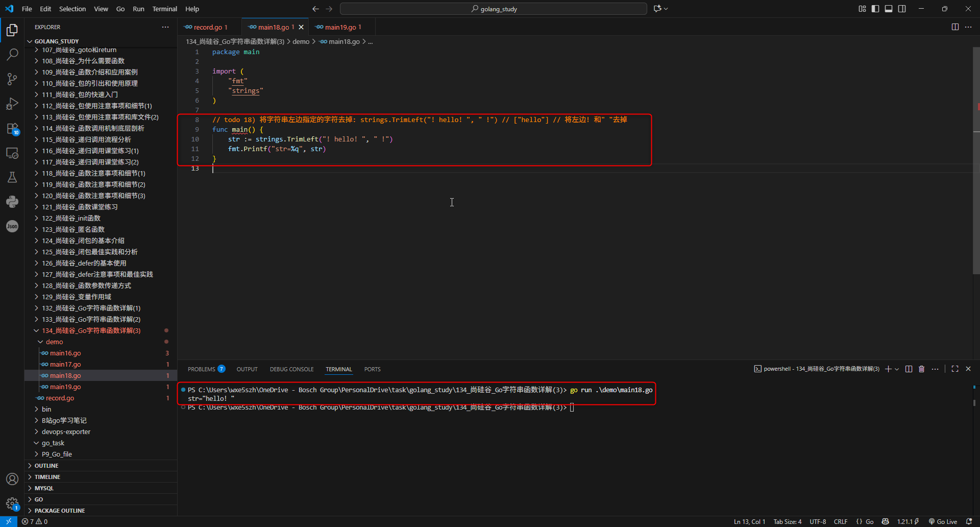The width and height of the screenshot is (980, 527).
Task: Open the Run and Debug view
Action: pyautogui.click(x=12, y=104)
